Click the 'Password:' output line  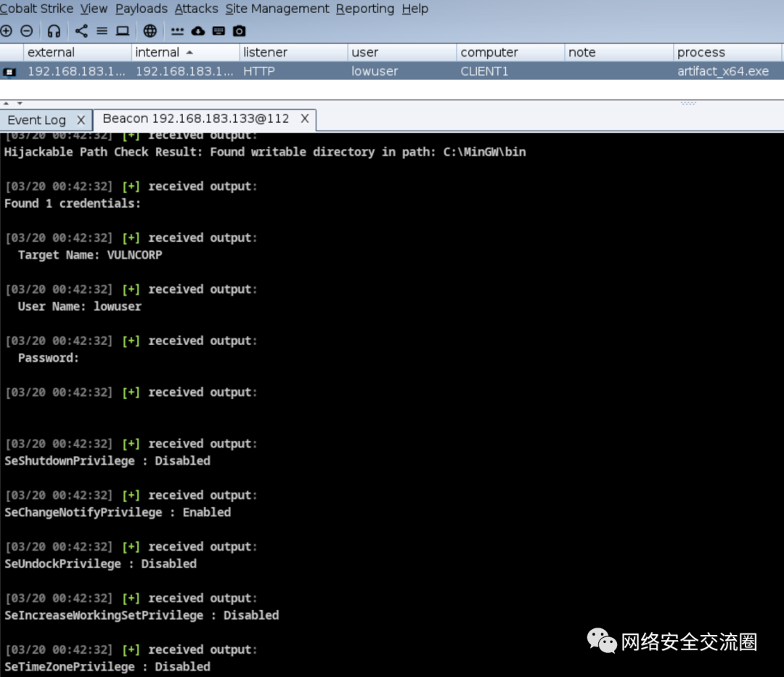click(49, 358)
